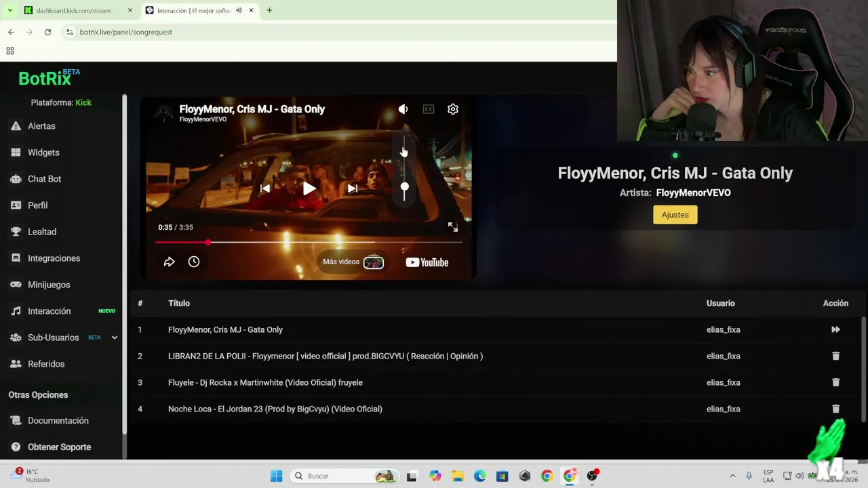Click the address bar URL
Viewport: 868px width, 488px height.
point(125,32)
